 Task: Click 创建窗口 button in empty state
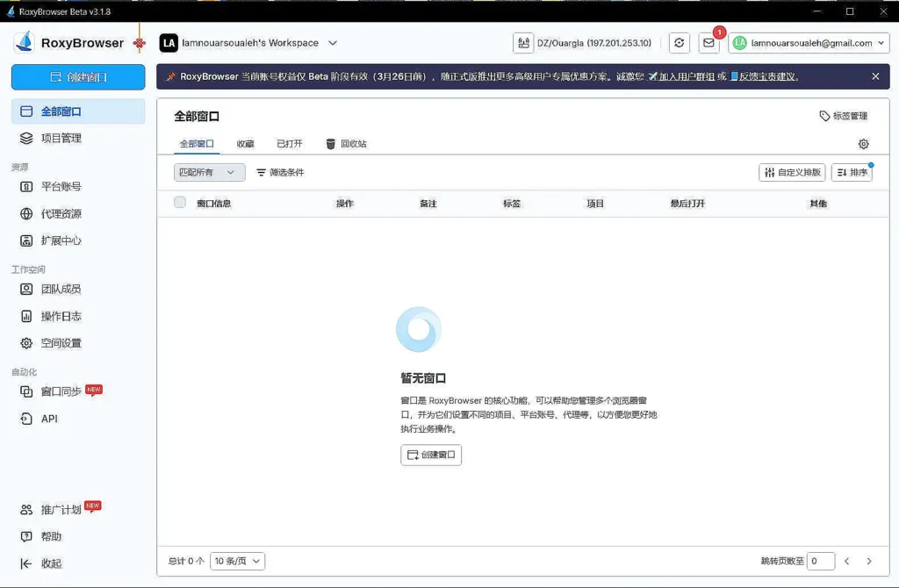(431, 455)
